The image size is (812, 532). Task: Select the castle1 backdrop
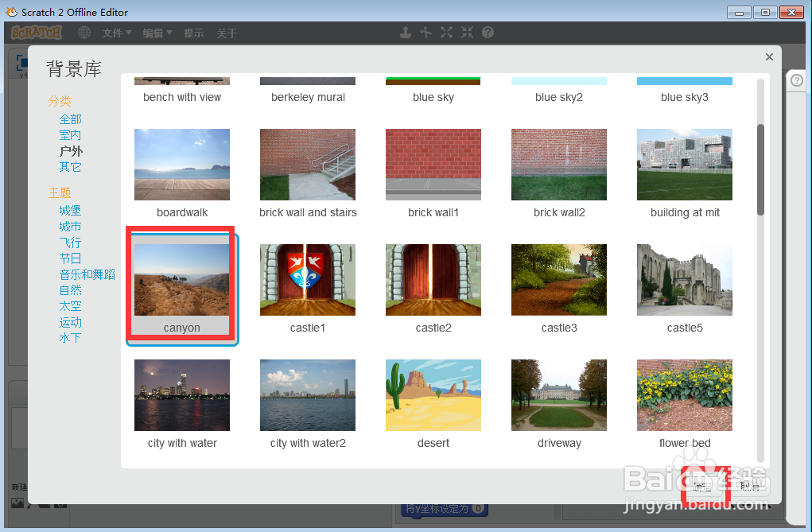[x=308, y=289]
